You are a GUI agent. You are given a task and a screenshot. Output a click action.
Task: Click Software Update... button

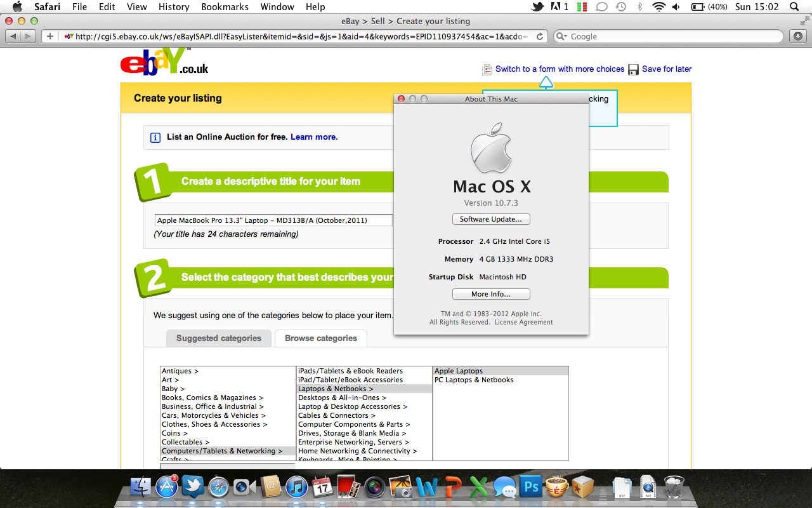(x=491, y=219)
